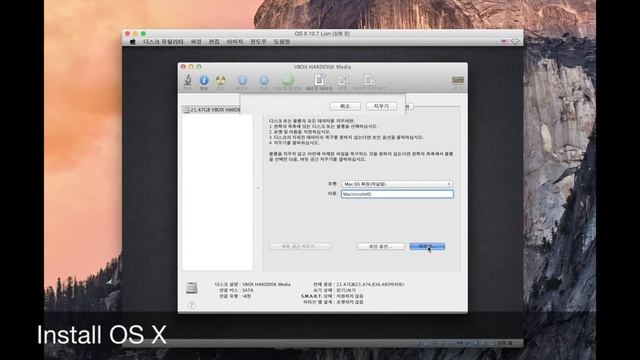This screenshot has height=360, width=640.
Task: Click the Apple logo menu
Action: click(132, 42)
